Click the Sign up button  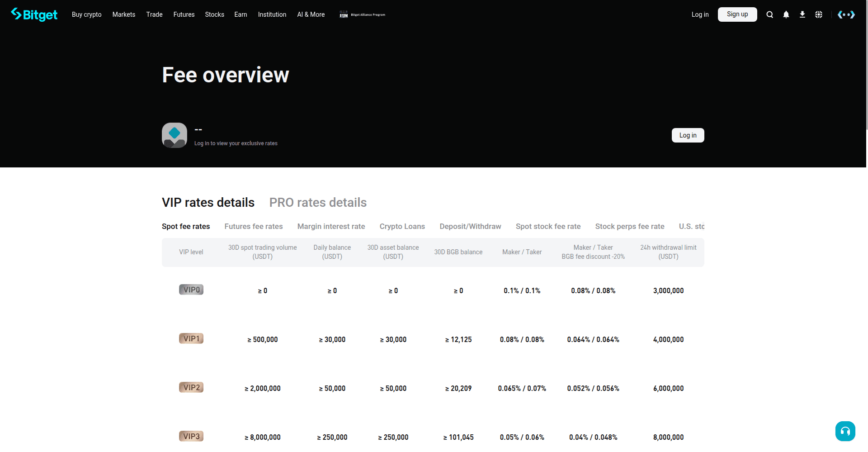coord(737,14)
